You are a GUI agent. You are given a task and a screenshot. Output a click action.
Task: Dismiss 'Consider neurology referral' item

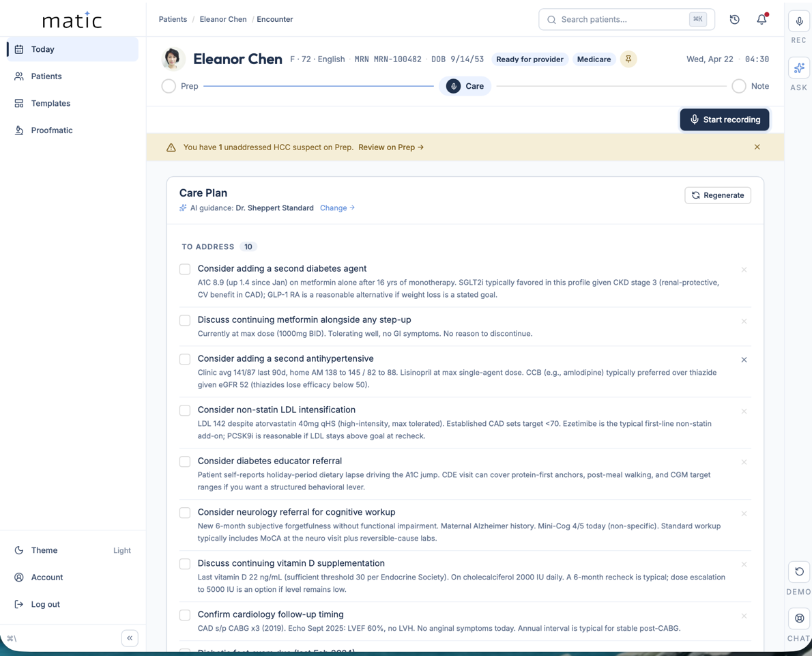click(744, 514)
